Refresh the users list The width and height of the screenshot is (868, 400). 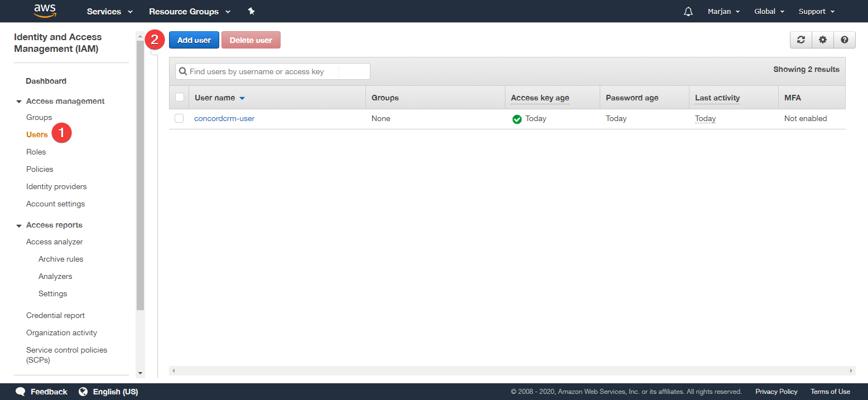click(801, 40)
